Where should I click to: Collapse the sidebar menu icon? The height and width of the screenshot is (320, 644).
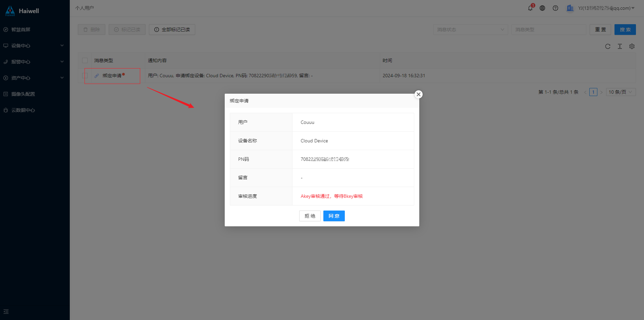pos(6,312)
